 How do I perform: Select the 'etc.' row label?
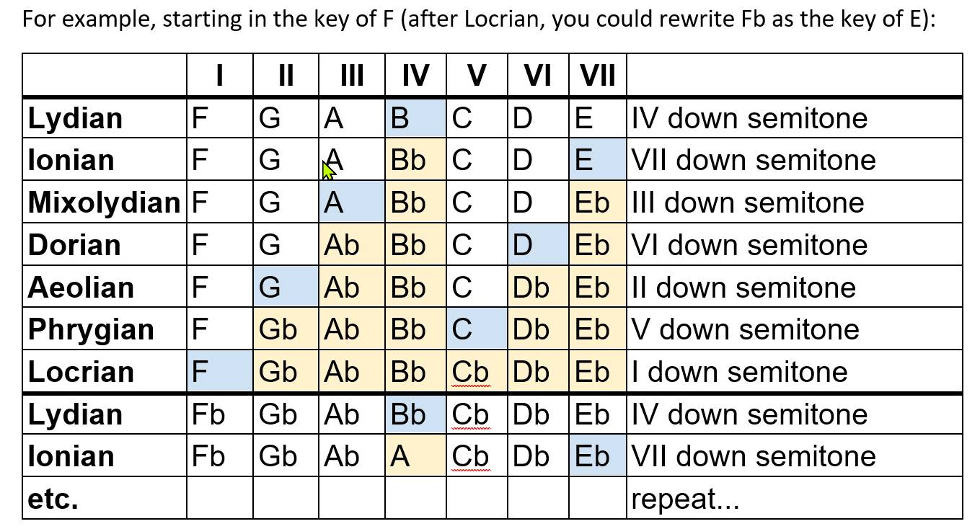pos(53,498)
